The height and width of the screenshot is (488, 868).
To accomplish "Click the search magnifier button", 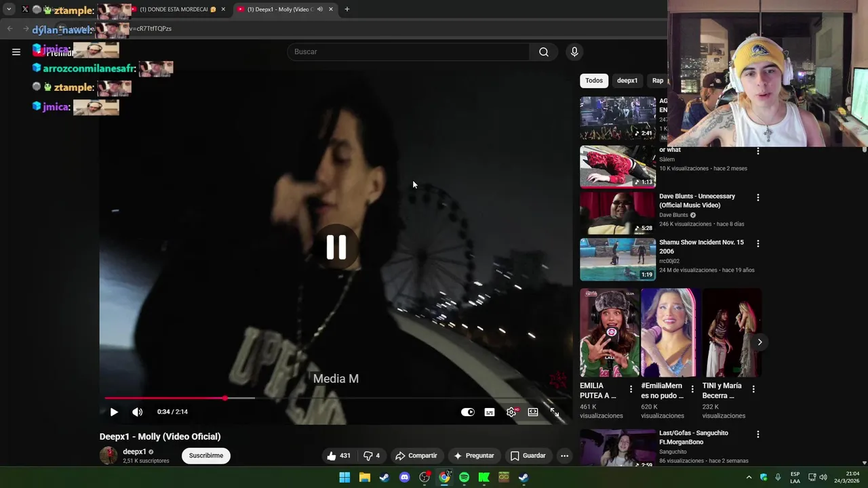I will [544, 52].
